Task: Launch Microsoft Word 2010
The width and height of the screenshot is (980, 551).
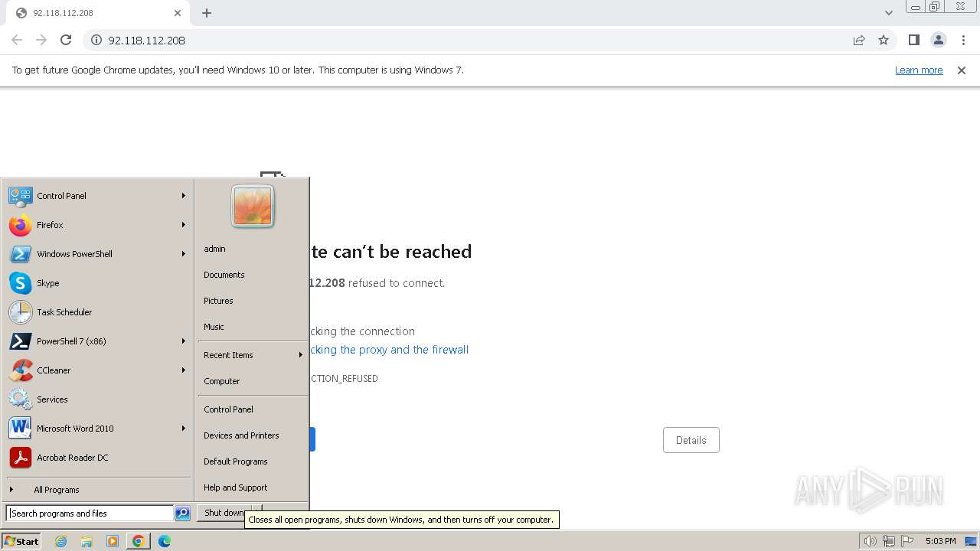Action: [x=98, y=429]
